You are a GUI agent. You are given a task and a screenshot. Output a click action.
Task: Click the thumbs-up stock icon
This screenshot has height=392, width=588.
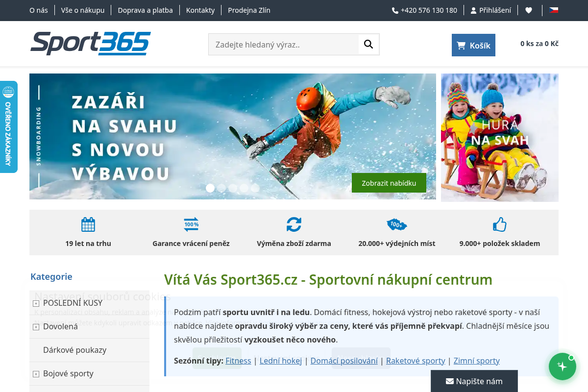(x=500, y=224)
